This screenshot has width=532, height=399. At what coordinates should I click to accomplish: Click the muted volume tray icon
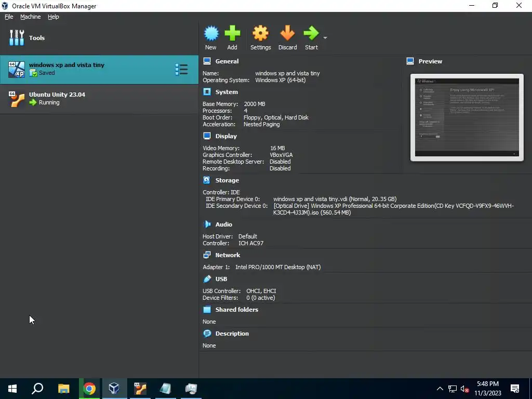click(x=465, y=389)
